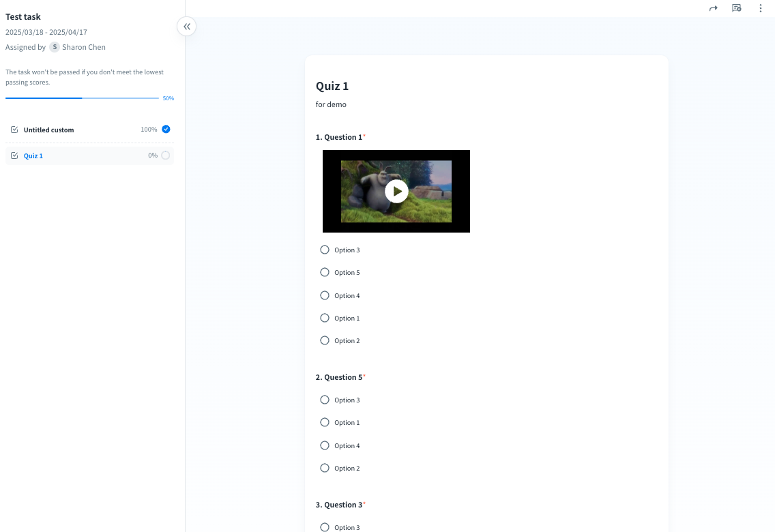Select Option 3 for Question 1
This screenshot has width=775, height=532.
[325, 250]
